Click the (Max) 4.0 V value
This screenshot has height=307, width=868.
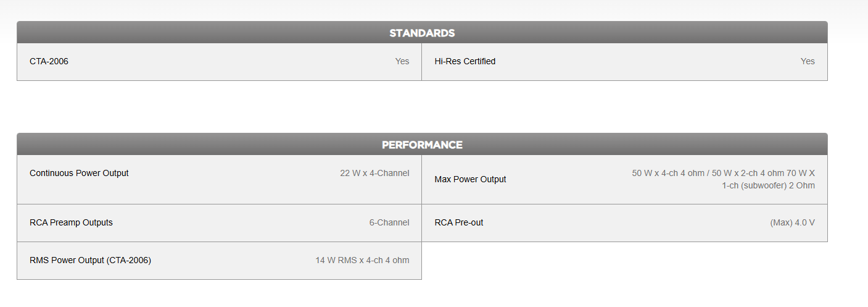(x=792, y=222)
